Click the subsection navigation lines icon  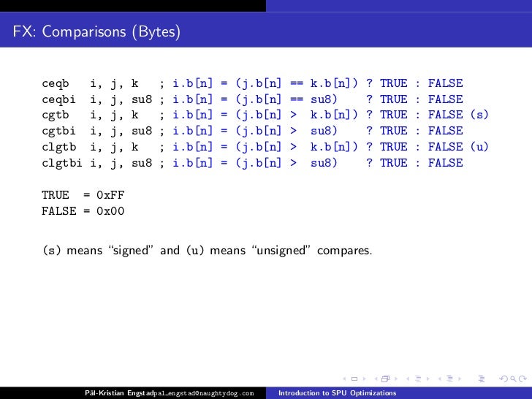click(418, 379)
